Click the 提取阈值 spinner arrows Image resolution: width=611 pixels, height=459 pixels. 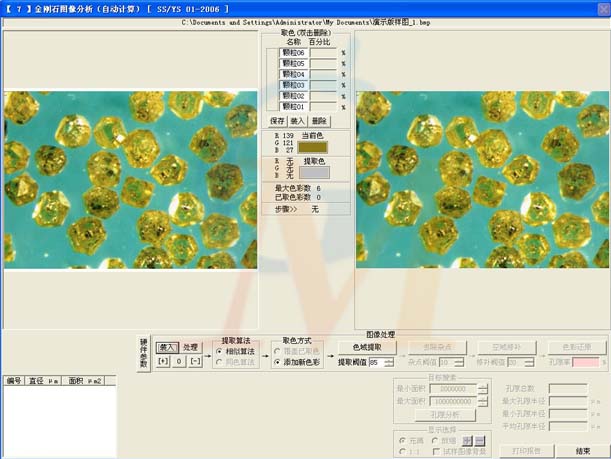pyautogui.click(x=388, y=362)
